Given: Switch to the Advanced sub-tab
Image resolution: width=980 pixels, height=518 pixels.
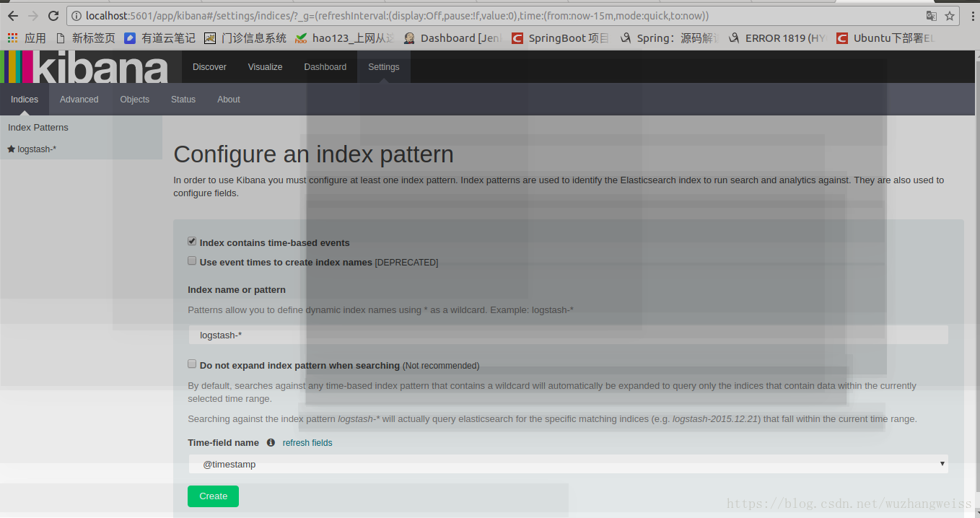Looking at the screenshot, I should (79, 99).
